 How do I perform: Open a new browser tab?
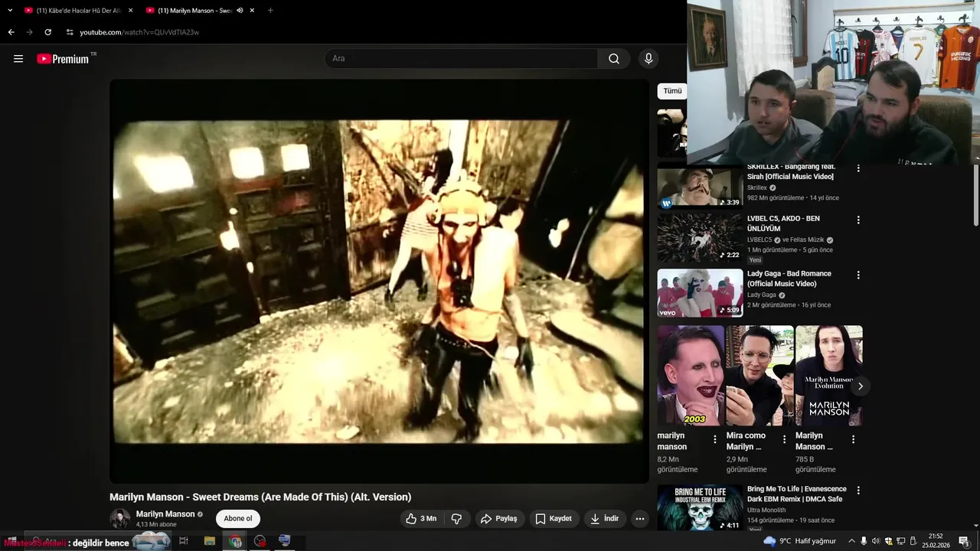click(270, 11)
